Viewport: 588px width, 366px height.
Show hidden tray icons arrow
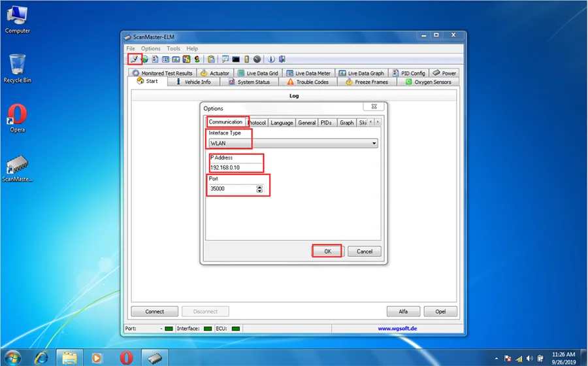point(497,359)
